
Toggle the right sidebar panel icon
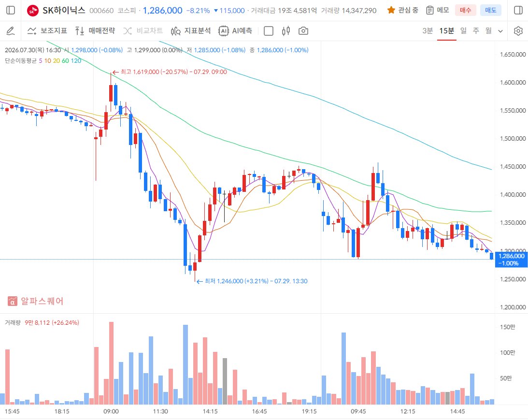coord(518,10)
